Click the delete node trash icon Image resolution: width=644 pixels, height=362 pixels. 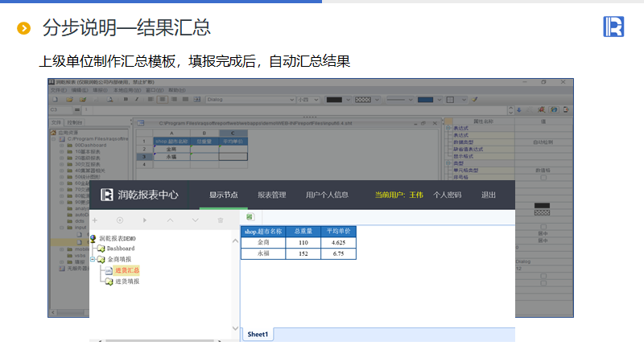[220, 220]
